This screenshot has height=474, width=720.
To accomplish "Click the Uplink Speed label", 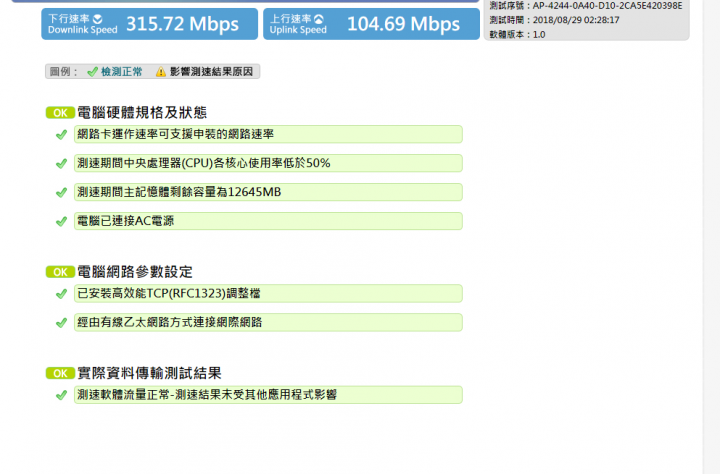I will coord(298,30).
